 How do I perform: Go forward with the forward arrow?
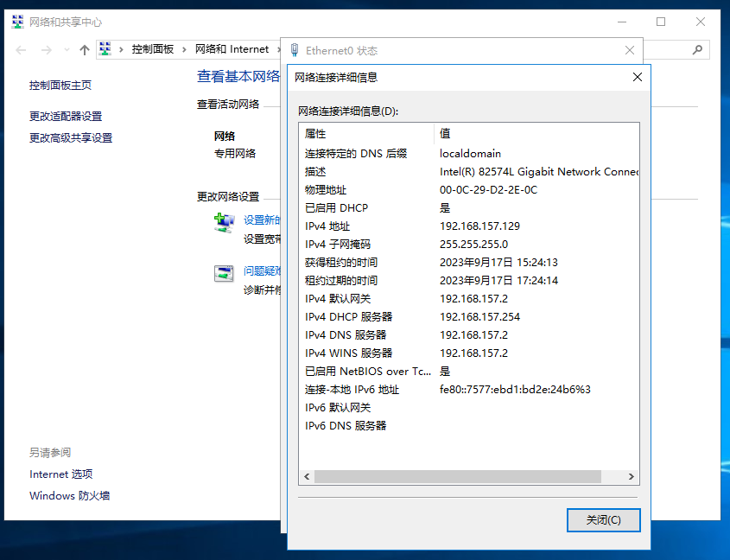pyautogui.click(x=47, y=50)
